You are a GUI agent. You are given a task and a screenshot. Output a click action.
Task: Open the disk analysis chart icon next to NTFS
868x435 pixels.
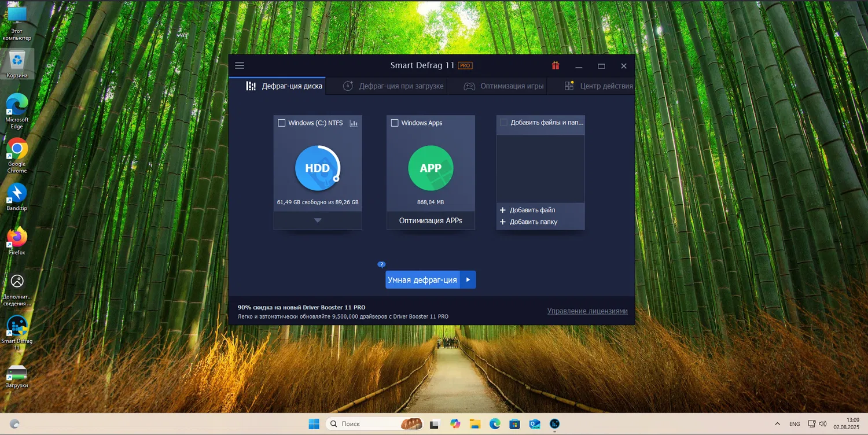[354, 123]
